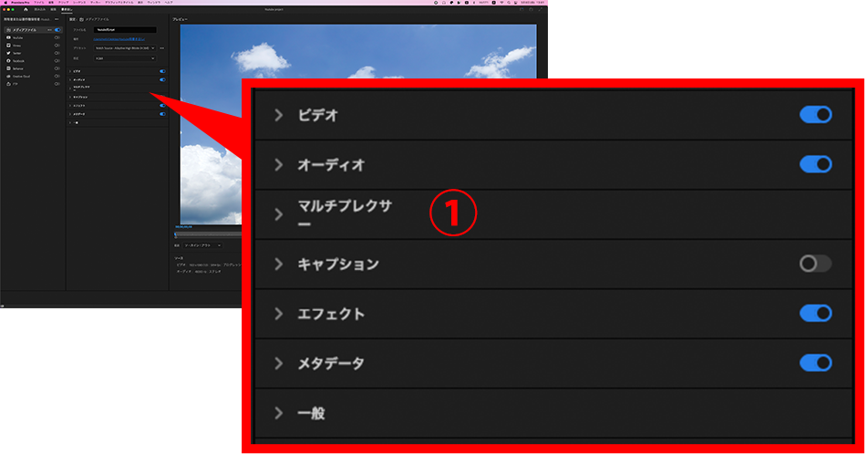Open the Premiere Pro menu in menu bar

(x=20, y=2)
